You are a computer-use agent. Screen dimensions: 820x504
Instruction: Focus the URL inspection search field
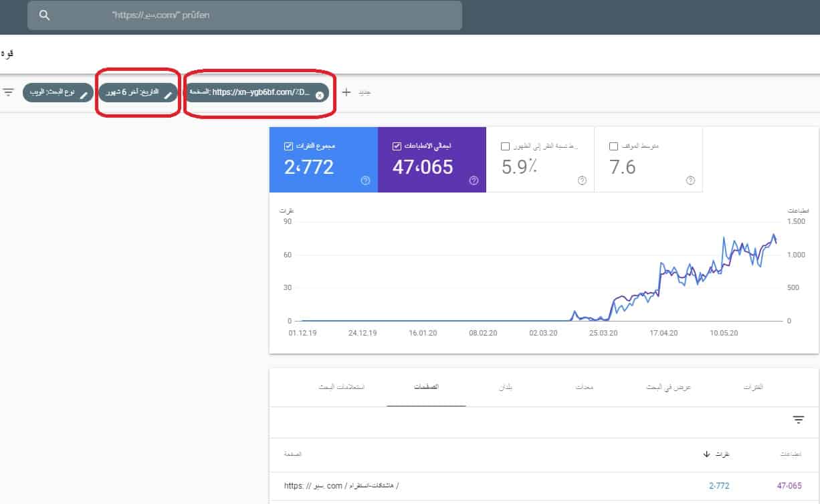[245, 15]
